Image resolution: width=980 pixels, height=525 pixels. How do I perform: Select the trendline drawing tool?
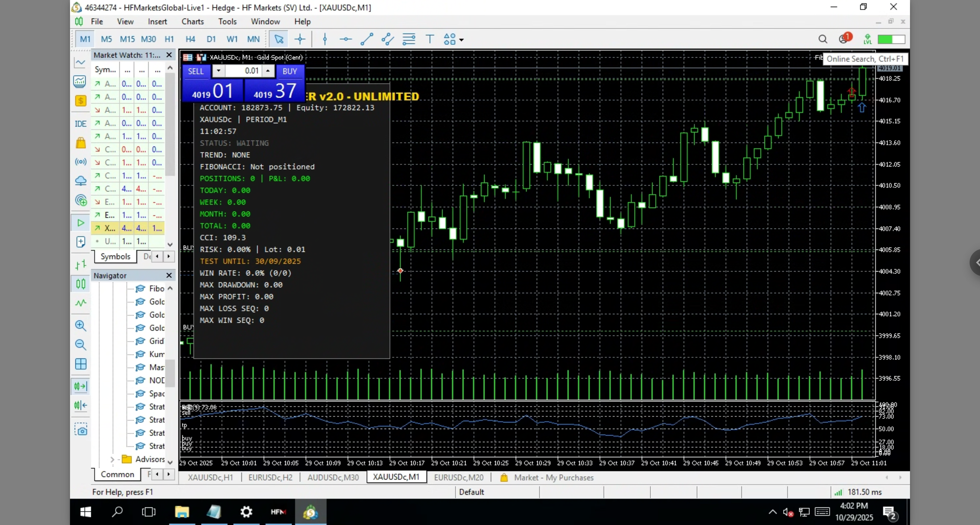click(x=366, y=39)
